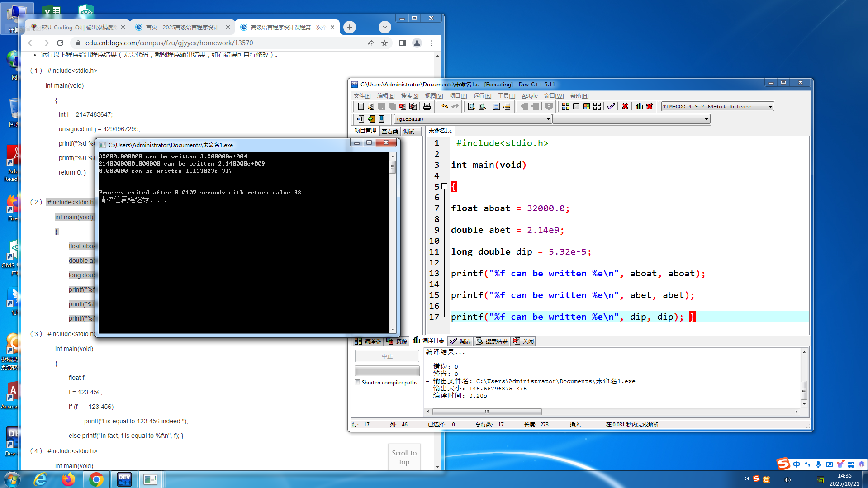Reload the page in Chrome
This screenshot has width=868, height=488.
60,43
